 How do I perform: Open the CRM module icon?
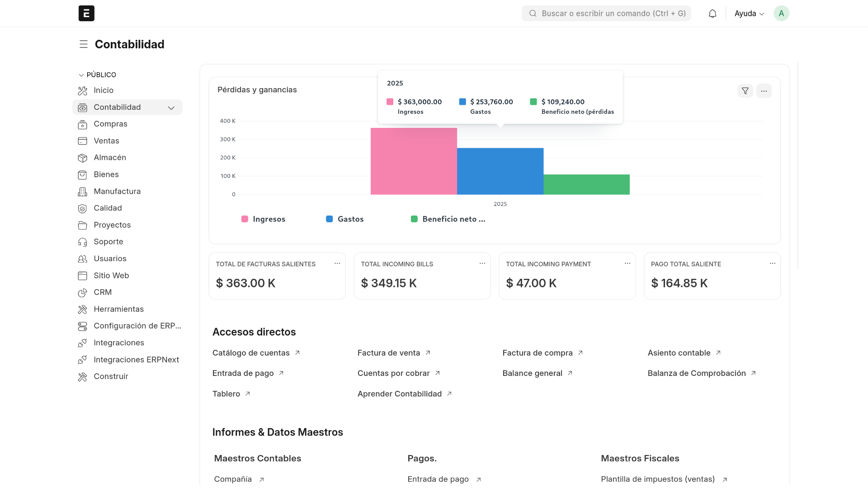pyautogui.click(x=83, y=292)
